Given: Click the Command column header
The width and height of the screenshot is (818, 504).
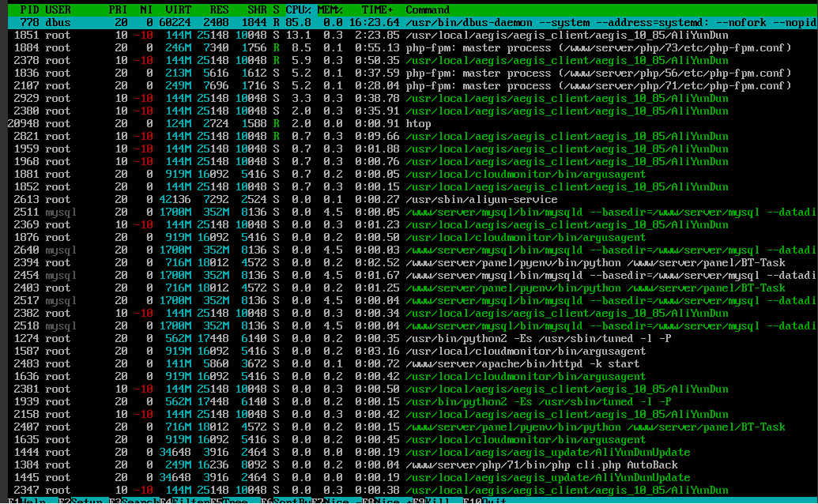Looking at the screenshot, I should click(x=428, y=9).
